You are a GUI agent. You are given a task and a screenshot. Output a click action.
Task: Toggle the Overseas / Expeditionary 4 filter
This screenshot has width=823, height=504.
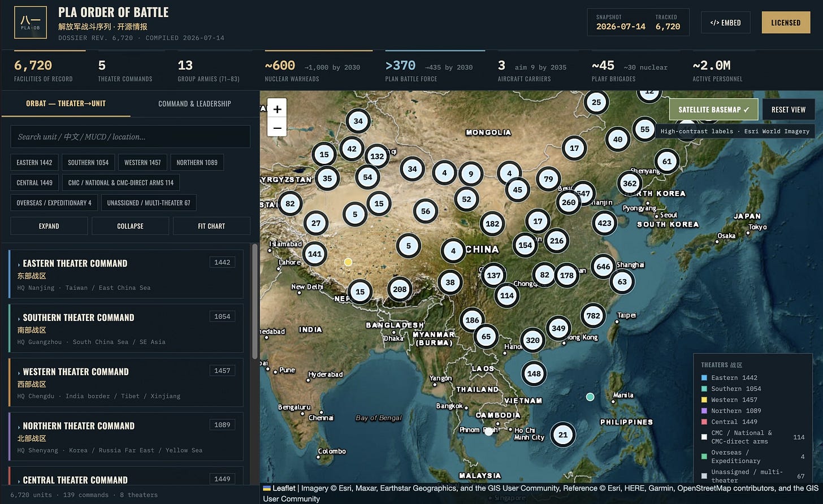tap(54, 203)
